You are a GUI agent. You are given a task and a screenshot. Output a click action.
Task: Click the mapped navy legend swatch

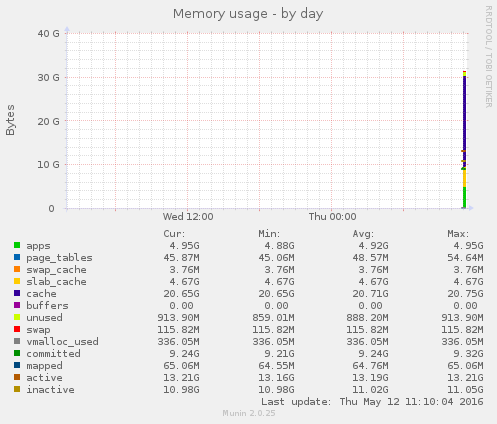click(x=17, y=365)
